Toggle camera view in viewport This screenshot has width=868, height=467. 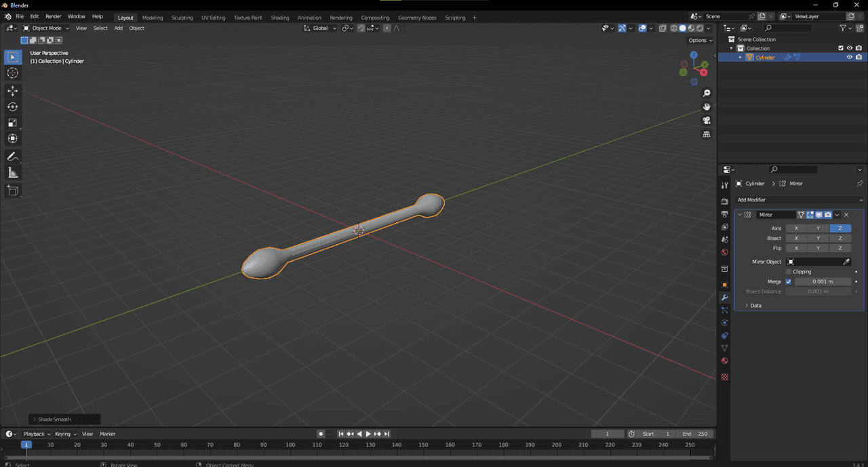(x=707, y=121)
